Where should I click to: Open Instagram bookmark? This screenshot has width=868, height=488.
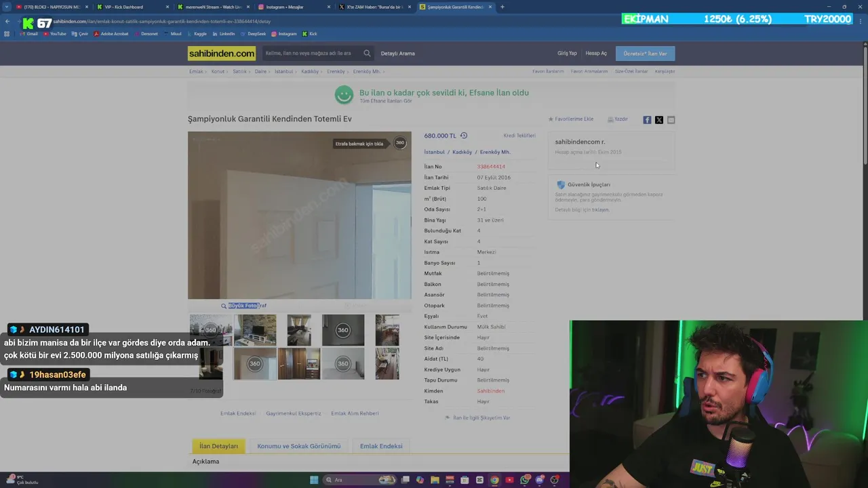pos(284,34)
